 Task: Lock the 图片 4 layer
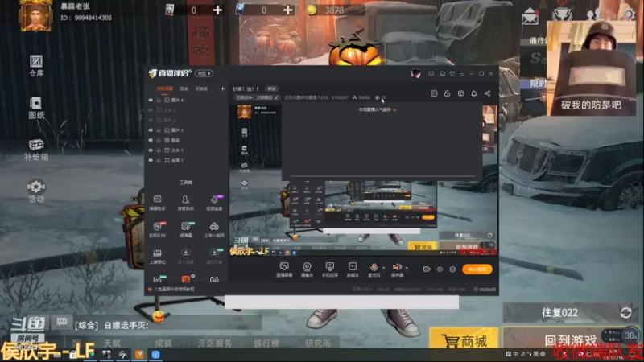tap(159, 100)
